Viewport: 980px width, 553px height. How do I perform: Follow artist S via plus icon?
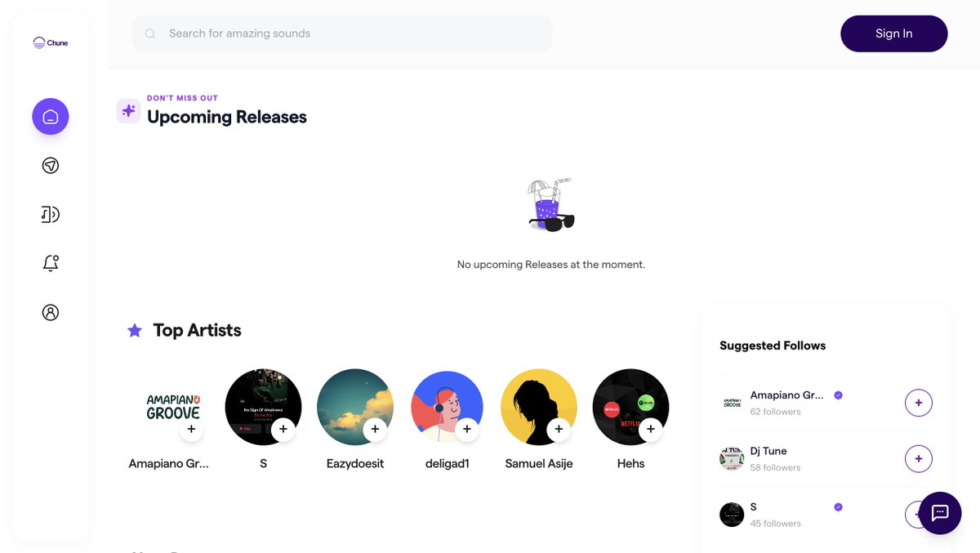(x=283, y=429)
